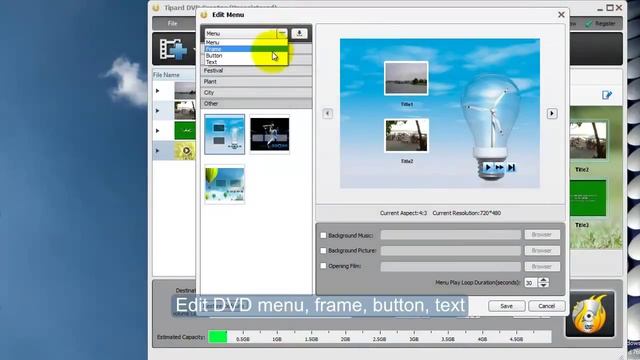Expand the third file row arrow

158,131
